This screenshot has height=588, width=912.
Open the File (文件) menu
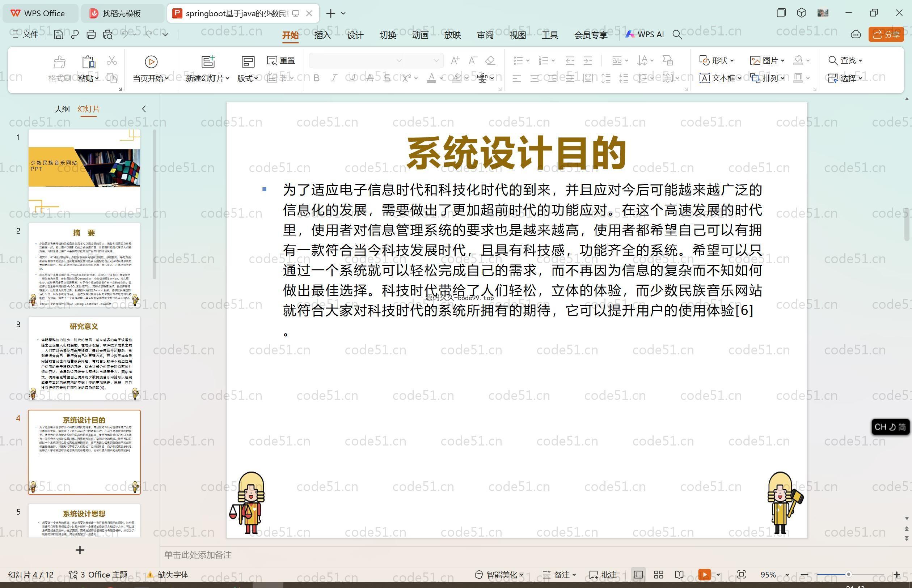[x=25, y=35]
